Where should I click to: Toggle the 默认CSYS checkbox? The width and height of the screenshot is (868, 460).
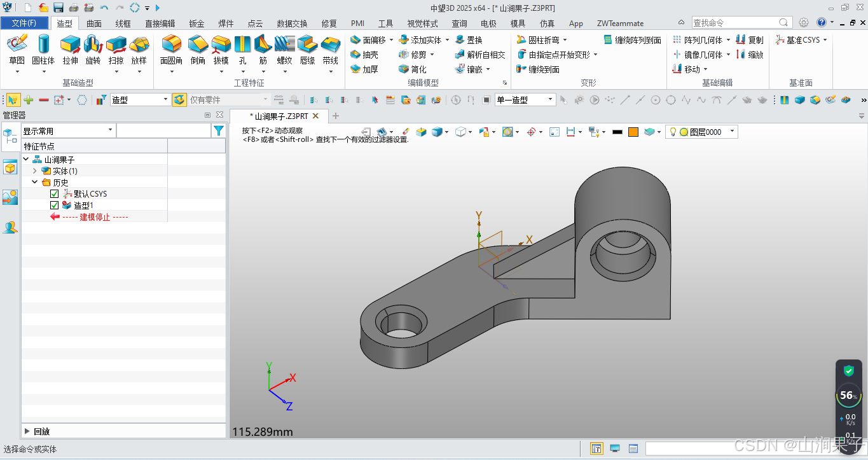[54, 194]
